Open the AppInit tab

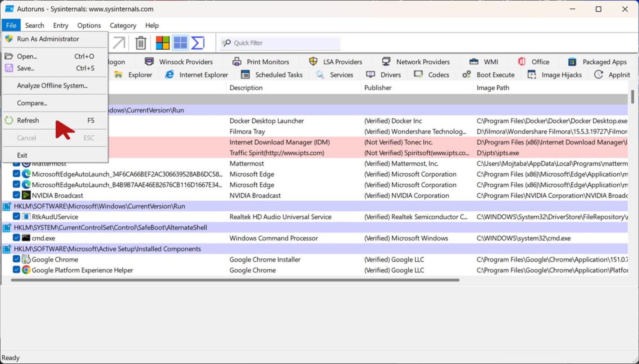click(x=612, y=75)
